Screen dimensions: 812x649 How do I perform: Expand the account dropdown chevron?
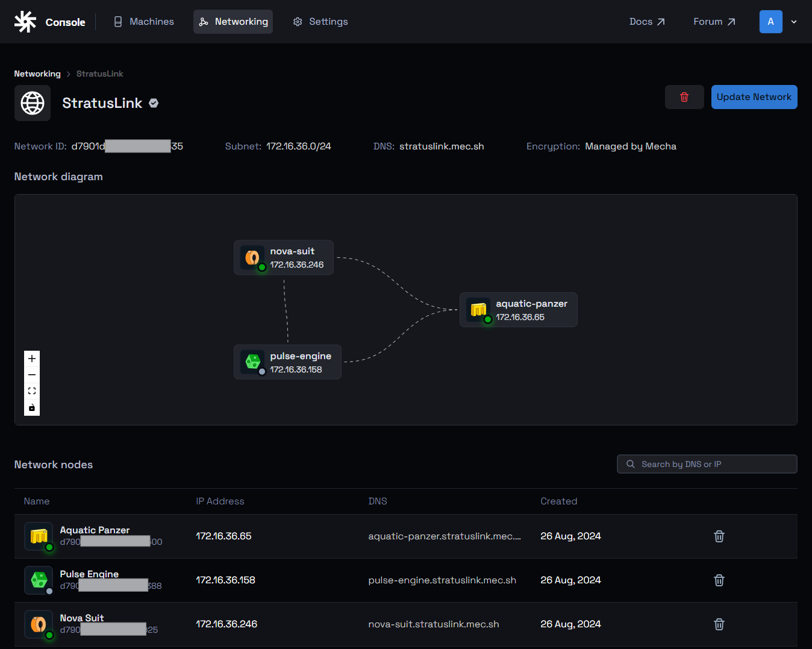click(794, 22)
